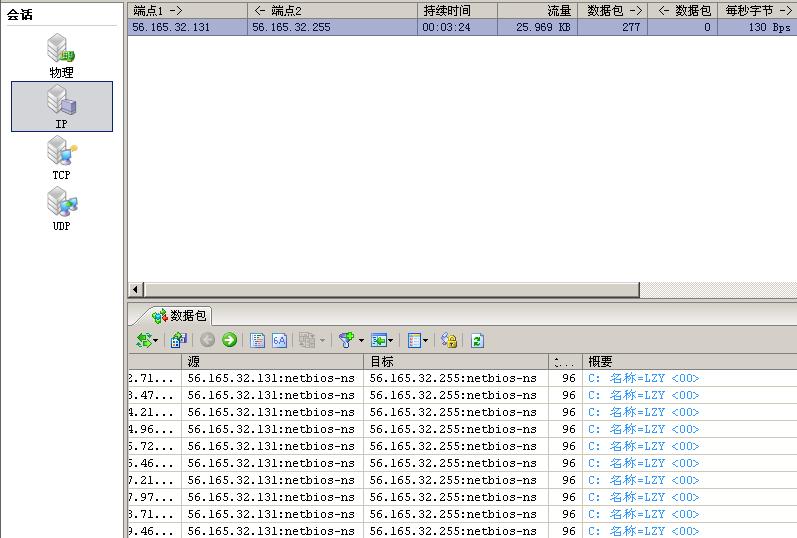The image size is (797, 538).
Task: Open the checklist layout dropdown arrow
Action: click(x=425, y=340)
